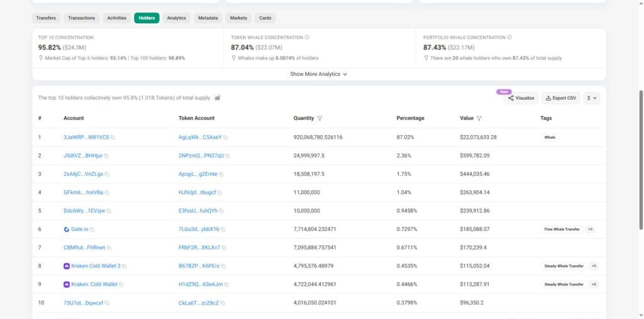The height and width of the screenshot is (319, 644).
Task: Expand +9 tags on Kraken: Cold Wallet row
Action: point(594,284)
